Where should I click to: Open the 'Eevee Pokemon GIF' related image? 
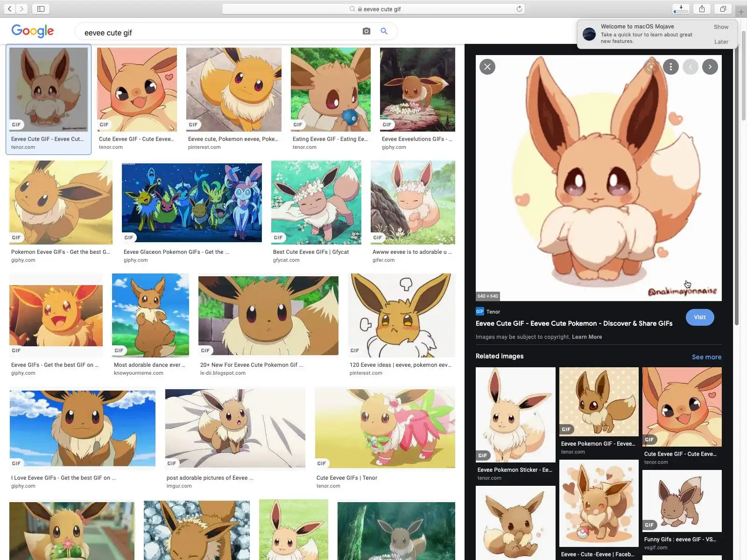[599, 402]
